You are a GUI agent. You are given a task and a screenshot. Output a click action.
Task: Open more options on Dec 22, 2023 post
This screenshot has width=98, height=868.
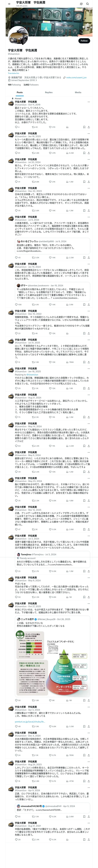point(89,188)
